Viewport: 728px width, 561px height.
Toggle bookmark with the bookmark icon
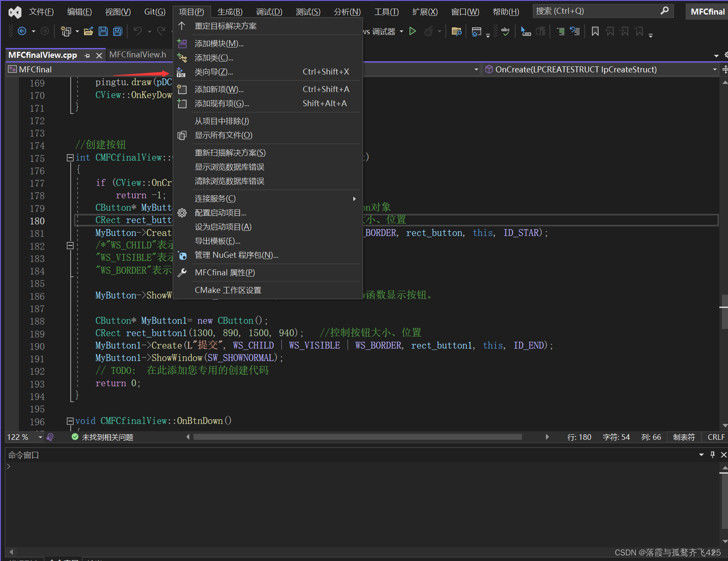(x=595, y=31)
